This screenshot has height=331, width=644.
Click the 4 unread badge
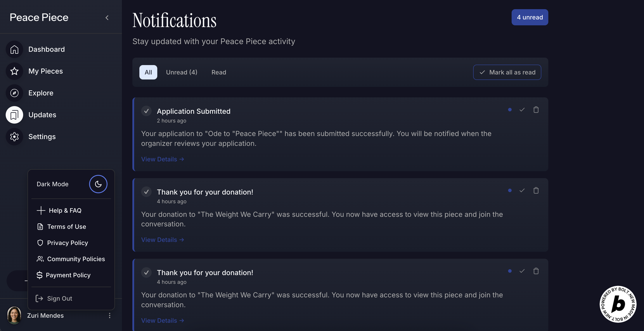point(530,17)
